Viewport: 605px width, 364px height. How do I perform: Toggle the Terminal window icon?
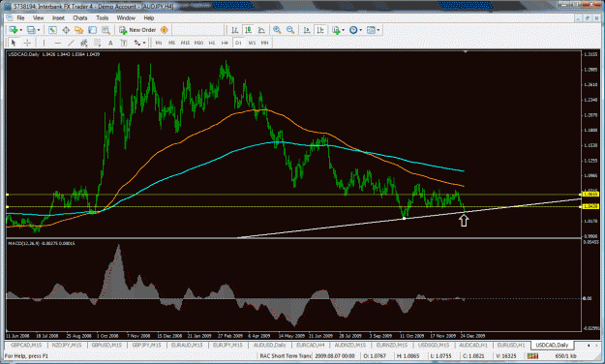[x=92, y=30]
